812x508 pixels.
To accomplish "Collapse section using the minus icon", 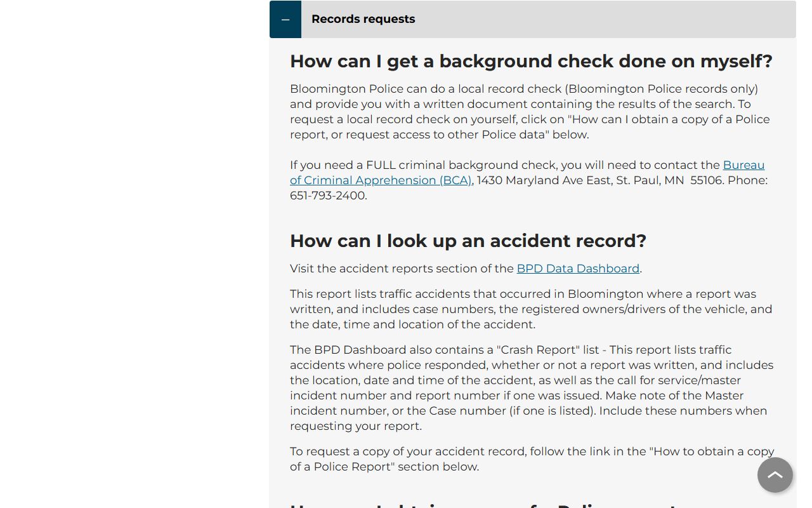I will (x=285, y=19).
